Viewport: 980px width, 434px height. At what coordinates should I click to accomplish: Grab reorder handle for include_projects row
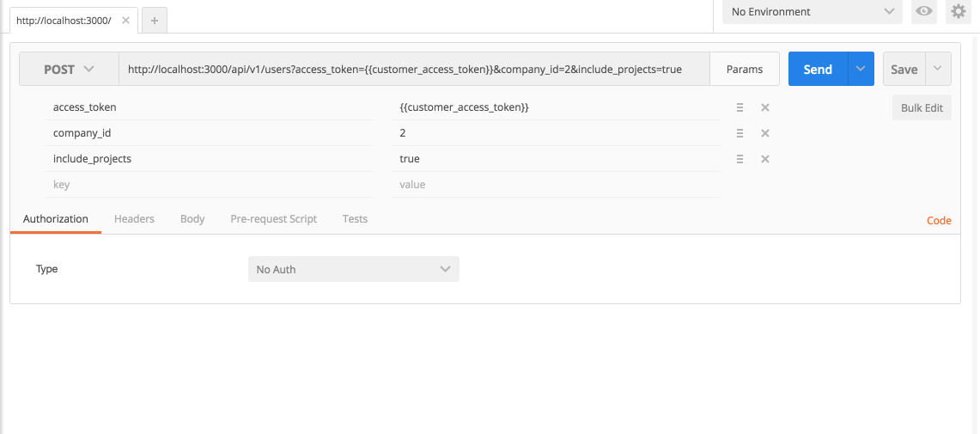[740, 159]
